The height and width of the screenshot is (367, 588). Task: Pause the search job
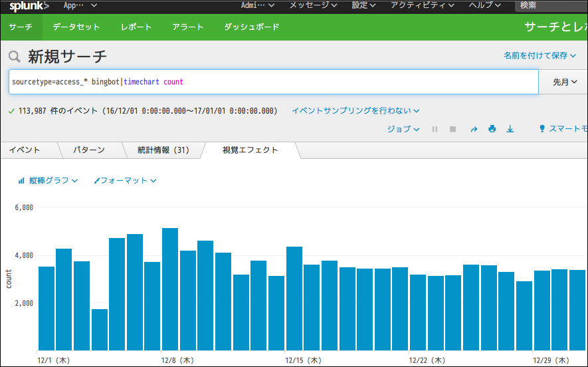(435, 129)
